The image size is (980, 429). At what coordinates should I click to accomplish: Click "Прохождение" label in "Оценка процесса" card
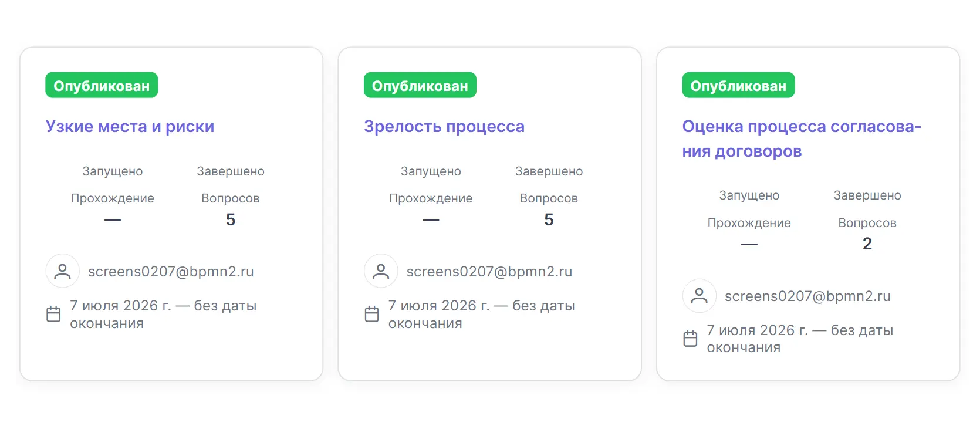coord(749,223)
